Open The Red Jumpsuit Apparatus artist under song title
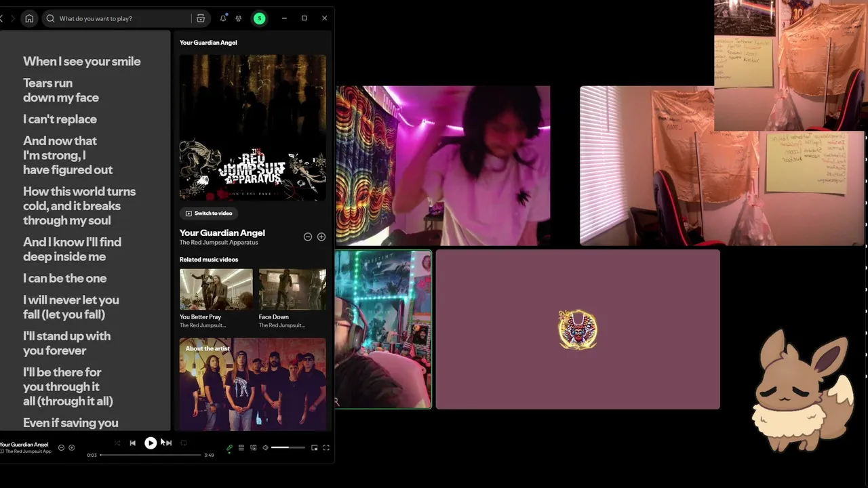 pos(218,243)
